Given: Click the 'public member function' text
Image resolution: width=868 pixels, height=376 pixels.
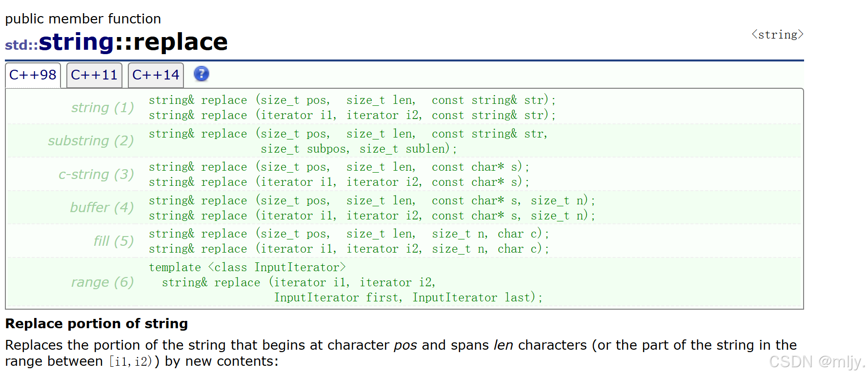Looking at the screenshot, I should tap(83, 19).
